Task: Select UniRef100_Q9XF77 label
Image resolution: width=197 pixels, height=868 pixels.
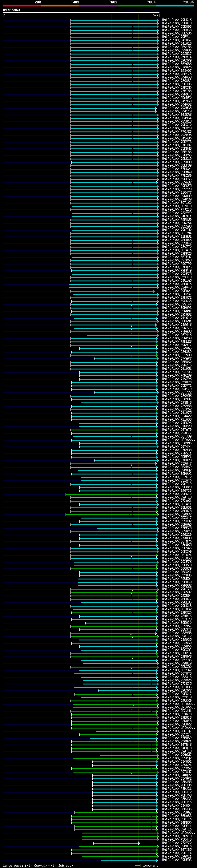Action: (x=177, y=433)
